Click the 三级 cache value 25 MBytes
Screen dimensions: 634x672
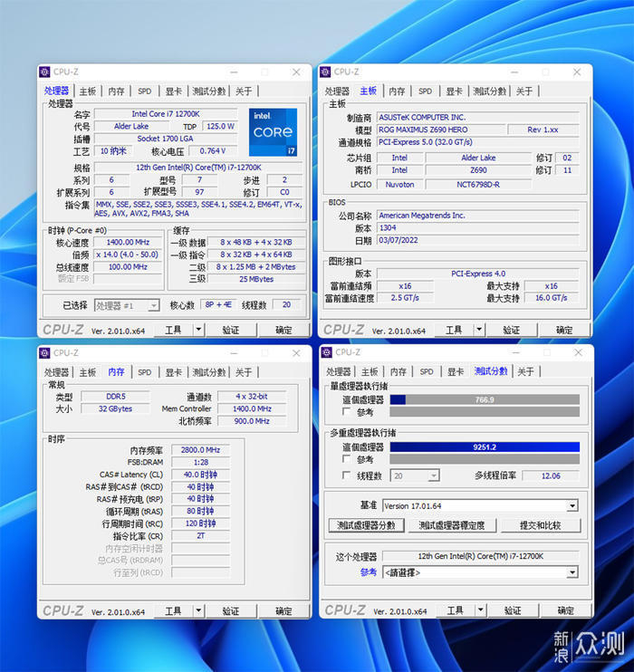(256, 279)
